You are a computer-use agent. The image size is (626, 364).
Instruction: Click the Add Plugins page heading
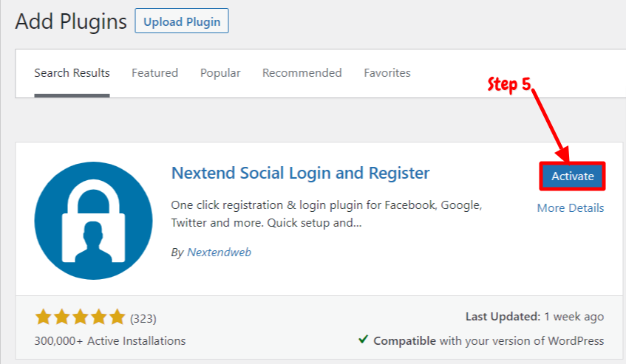71,21
